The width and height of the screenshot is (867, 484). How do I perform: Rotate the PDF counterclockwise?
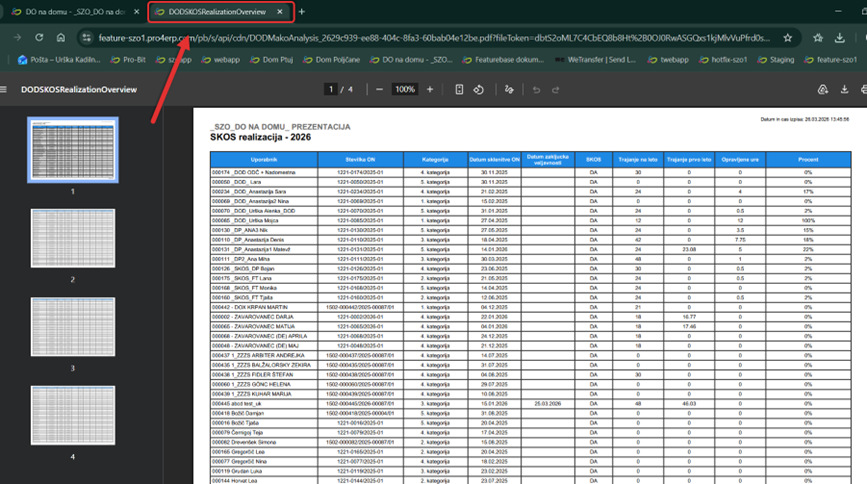tap(479, 89)
